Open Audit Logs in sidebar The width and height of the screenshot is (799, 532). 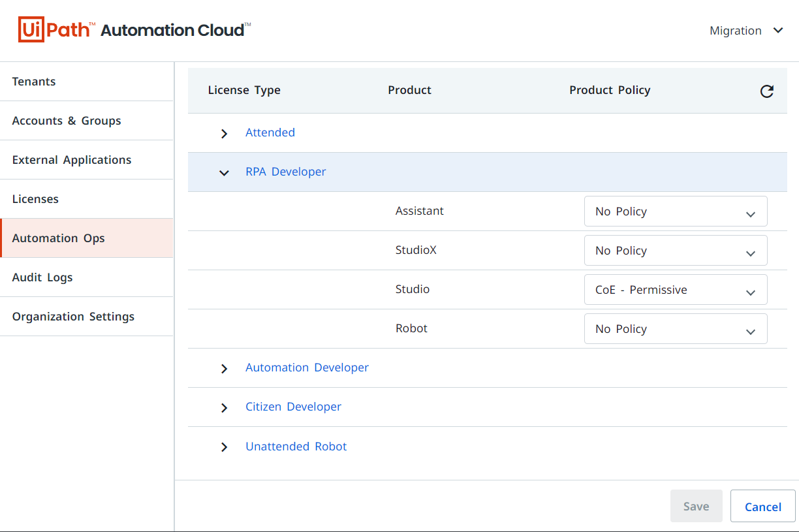click(87, 277)
